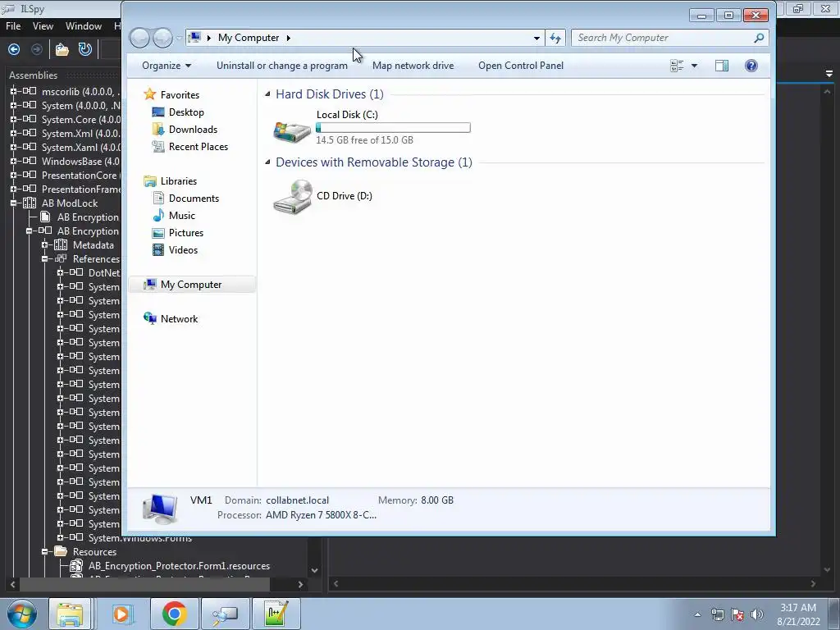Collapse Devices with Removable Storage group
This screenshot has height=630, width=840.
267,162
